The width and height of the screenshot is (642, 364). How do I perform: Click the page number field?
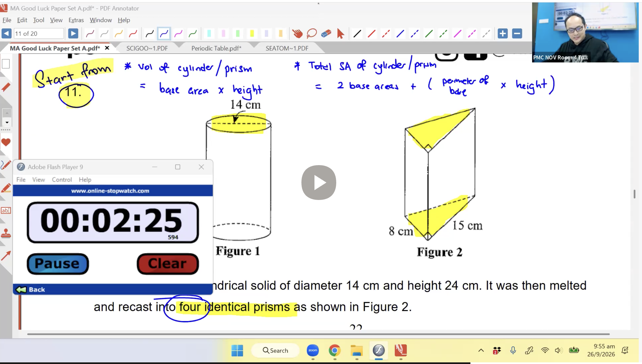click(x=38, y=33)
